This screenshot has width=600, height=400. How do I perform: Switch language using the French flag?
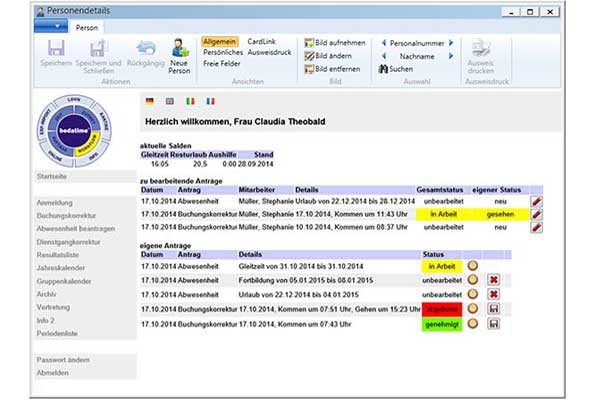(x=209, y=101)
